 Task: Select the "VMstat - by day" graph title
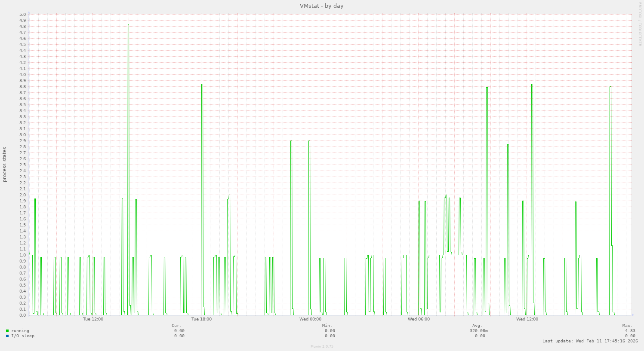click(321, 6)
